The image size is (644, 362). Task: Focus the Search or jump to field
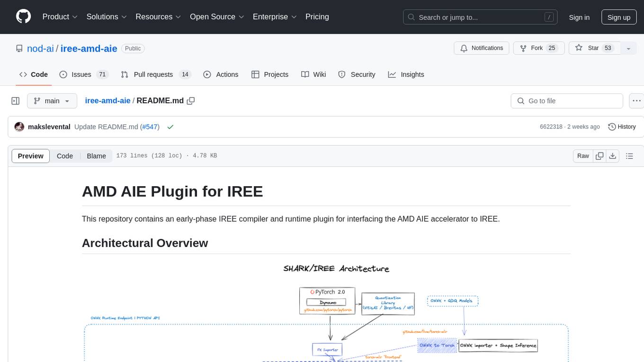click(x=480, y=17)
